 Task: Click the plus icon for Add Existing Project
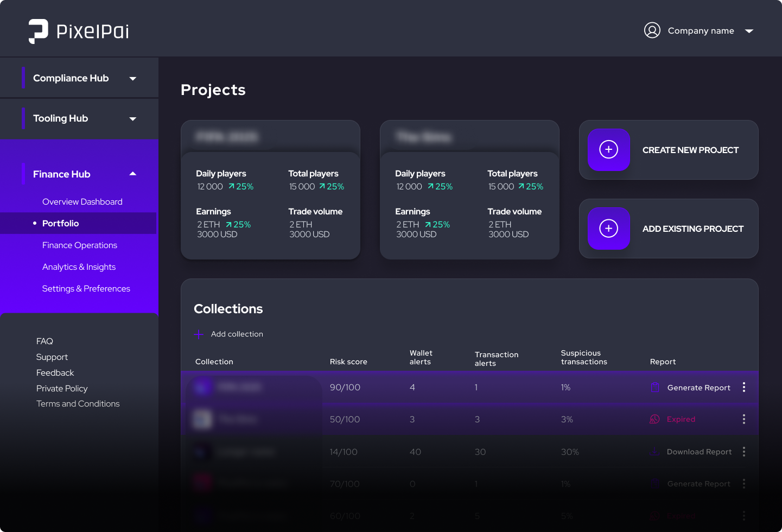click(609, 229)
